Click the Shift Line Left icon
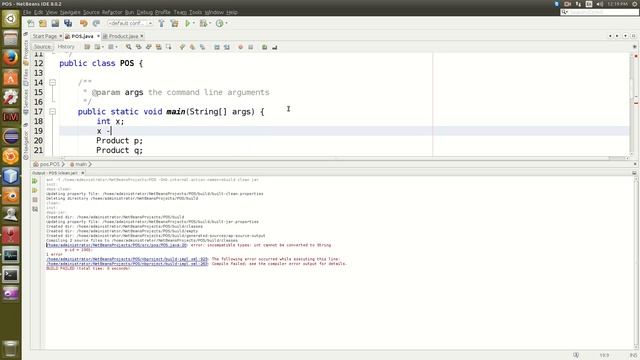The image size is (640, 360). click(217, 47)
